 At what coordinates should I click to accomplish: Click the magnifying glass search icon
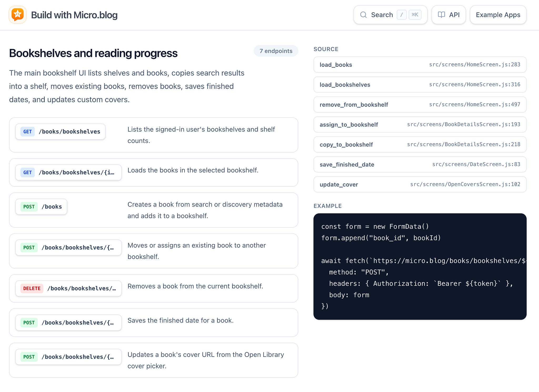tap(363, 15)
